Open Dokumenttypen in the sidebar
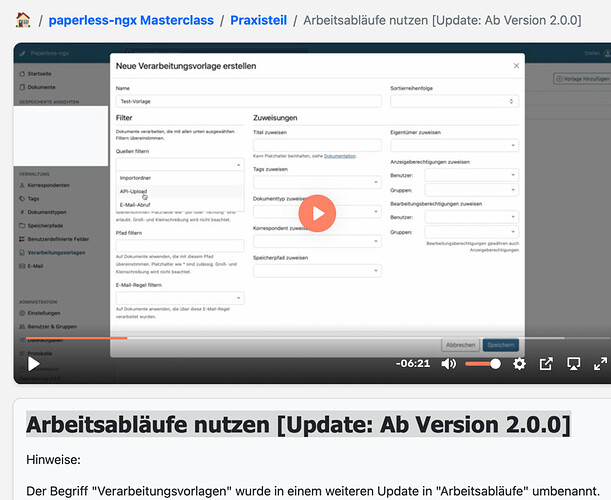 click(47, 212)
